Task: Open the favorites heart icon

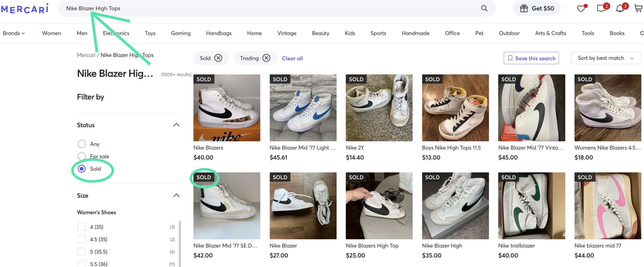Action: [581, 9]
